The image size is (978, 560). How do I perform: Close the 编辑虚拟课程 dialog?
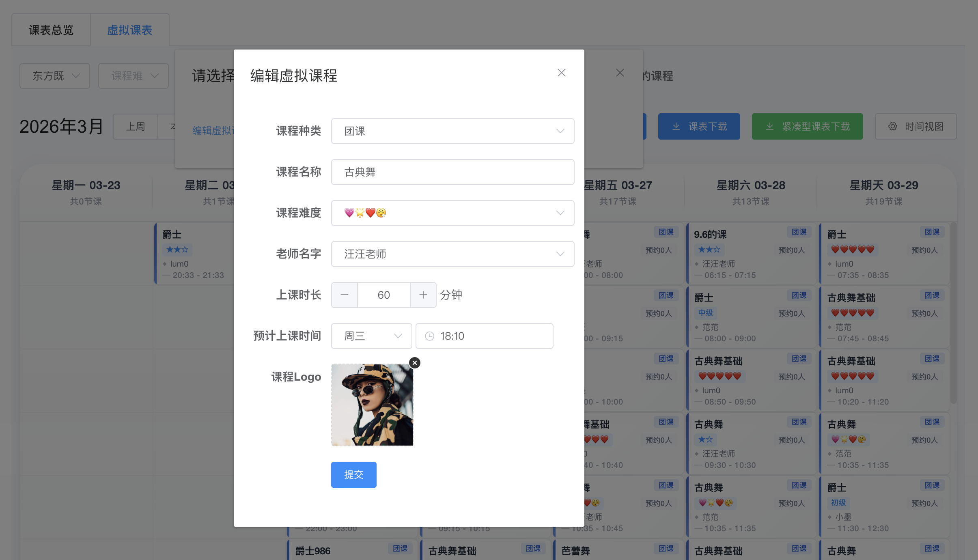pos(561,73)
